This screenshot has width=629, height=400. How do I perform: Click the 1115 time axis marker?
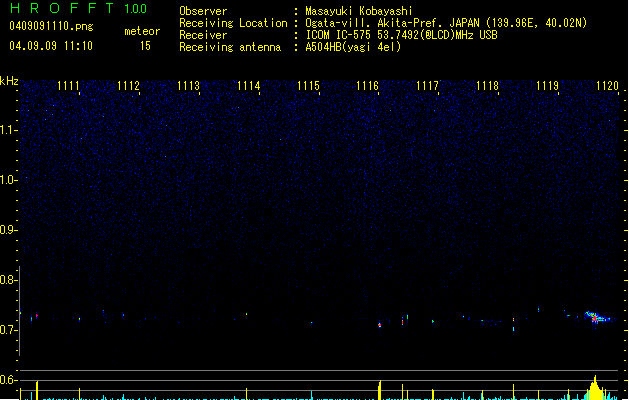[x=308, y=86]
